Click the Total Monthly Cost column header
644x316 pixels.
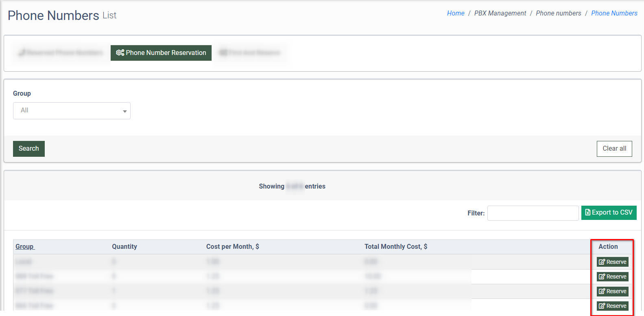point(395,247)
